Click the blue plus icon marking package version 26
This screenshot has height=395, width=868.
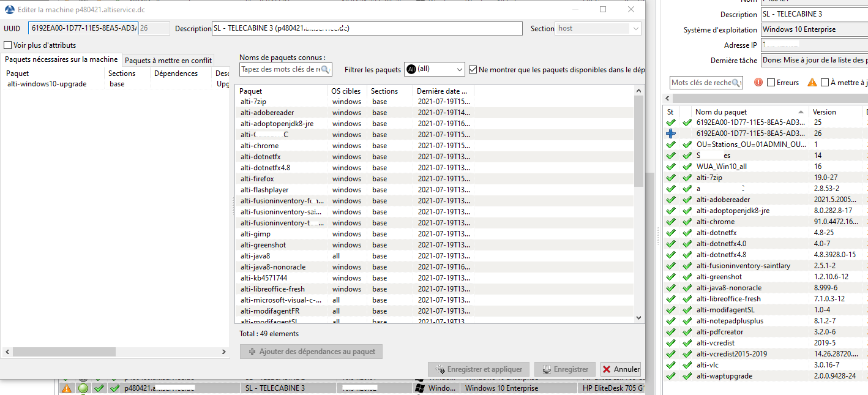point(671,133)
